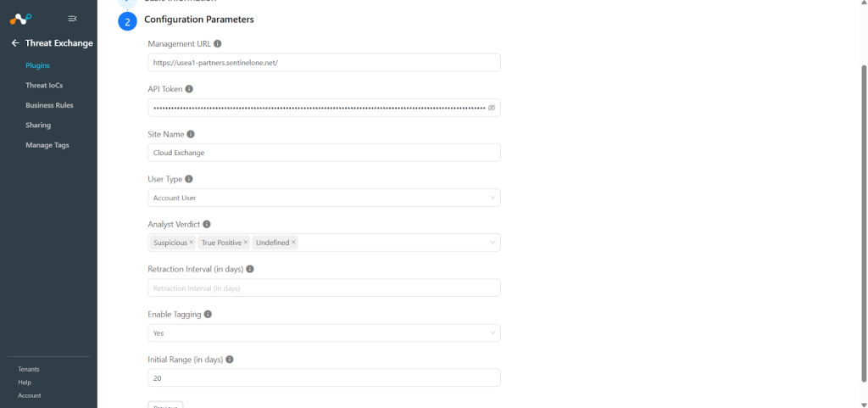Open Business Rules in sidebar
This screenshot has width=868, height=408.
[49, 105]
